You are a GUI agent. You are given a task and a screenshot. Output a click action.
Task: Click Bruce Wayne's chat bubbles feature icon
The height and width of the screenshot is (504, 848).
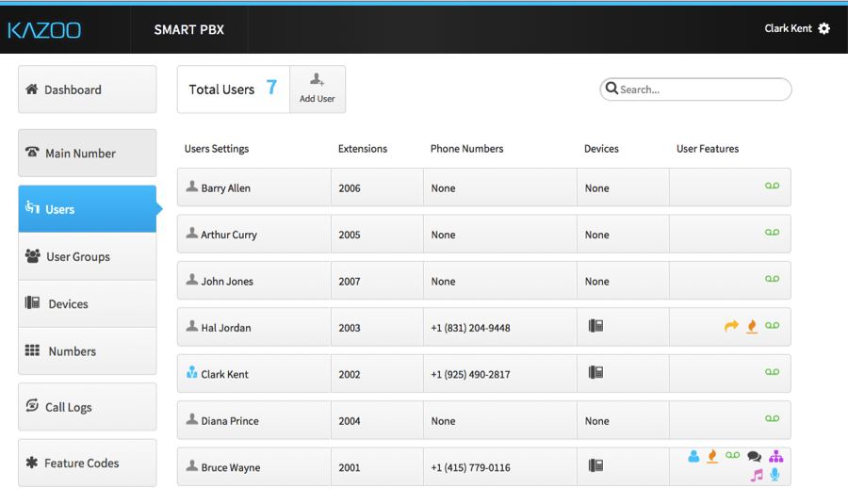[754, 456]
